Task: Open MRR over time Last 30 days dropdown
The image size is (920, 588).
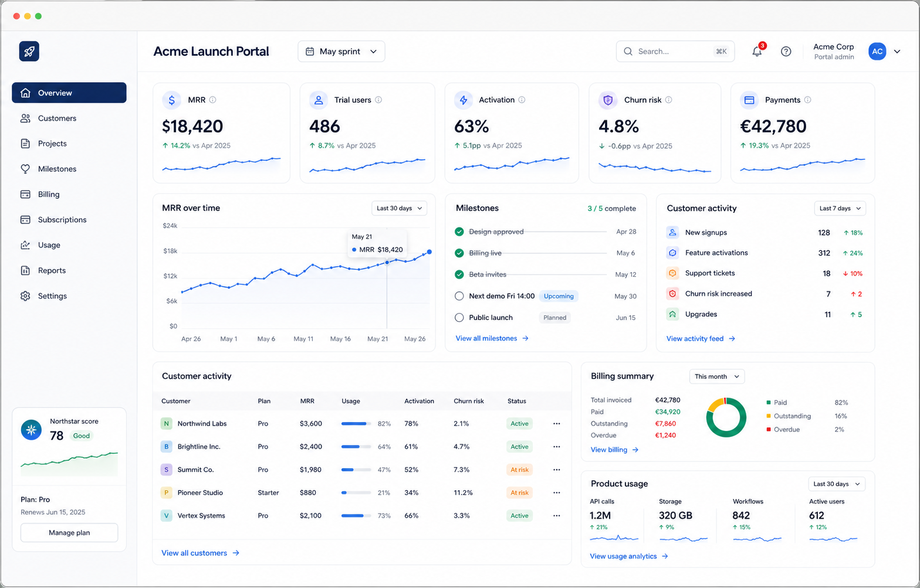Action: point(399,208)
